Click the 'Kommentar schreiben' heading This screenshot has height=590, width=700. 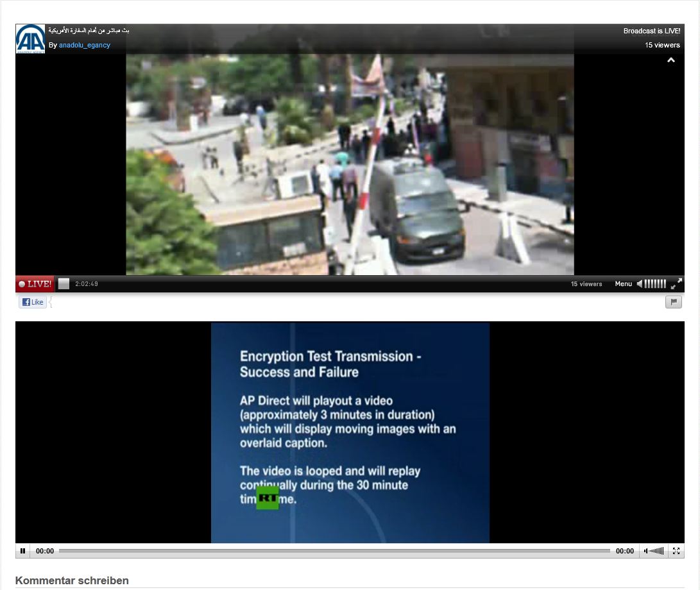pyautogui.click(x=72, y=580)
